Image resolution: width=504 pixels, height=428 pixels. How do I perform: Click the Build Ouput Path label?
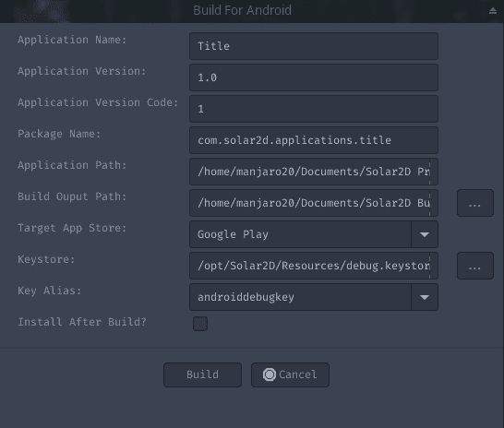click(x=72, y=196)
